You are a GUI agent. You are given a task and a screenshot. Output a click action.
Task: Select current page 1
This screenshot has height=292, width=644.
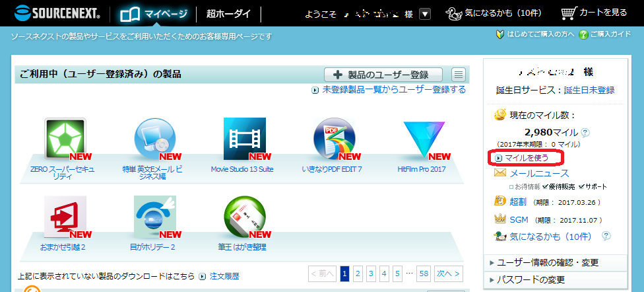click(344, 274)
